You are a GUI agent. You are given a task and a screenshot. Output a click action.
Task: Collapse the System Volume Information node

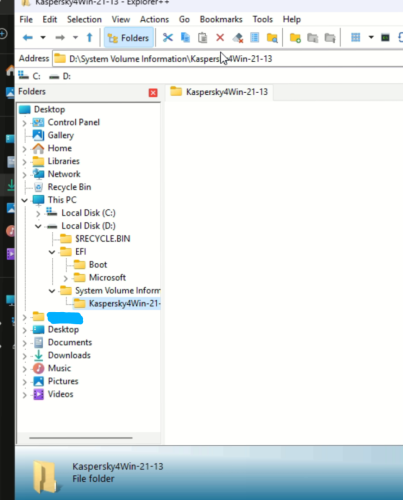pos(52,291)
